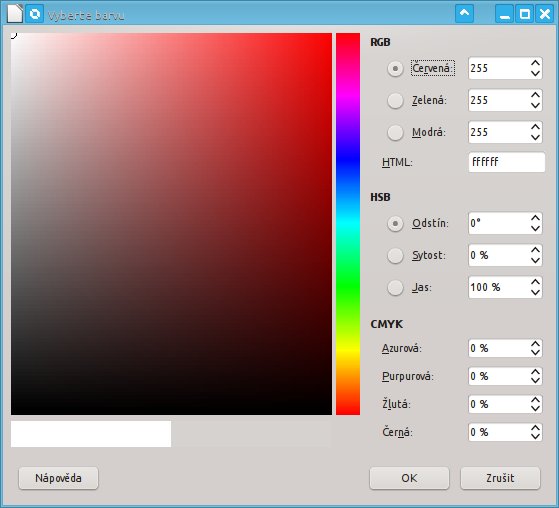
Task: Maximize the color picker dialog
Action: coord(524,14)
